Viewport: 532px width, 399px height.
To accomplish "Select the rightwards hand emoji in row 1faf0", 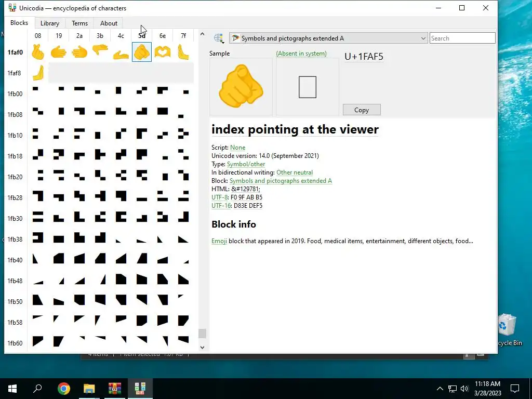I will pos(59,52).
